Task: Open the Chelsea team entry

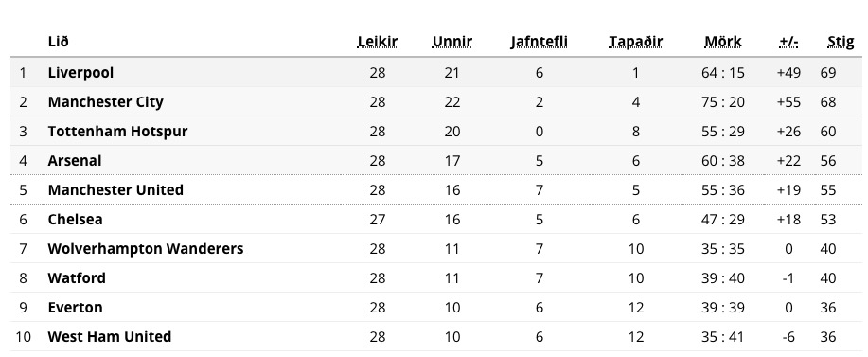Action: [x=76, y=219]
